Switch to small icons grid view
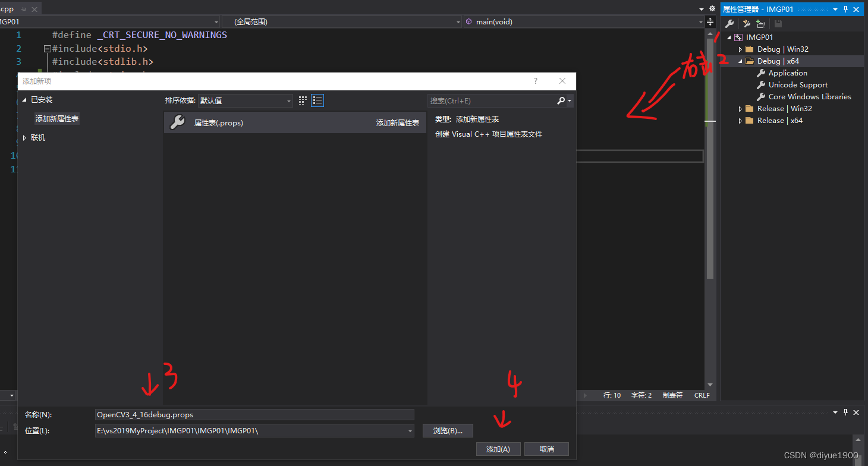Viewport: 868px width, 466px height. pos(303,101)
